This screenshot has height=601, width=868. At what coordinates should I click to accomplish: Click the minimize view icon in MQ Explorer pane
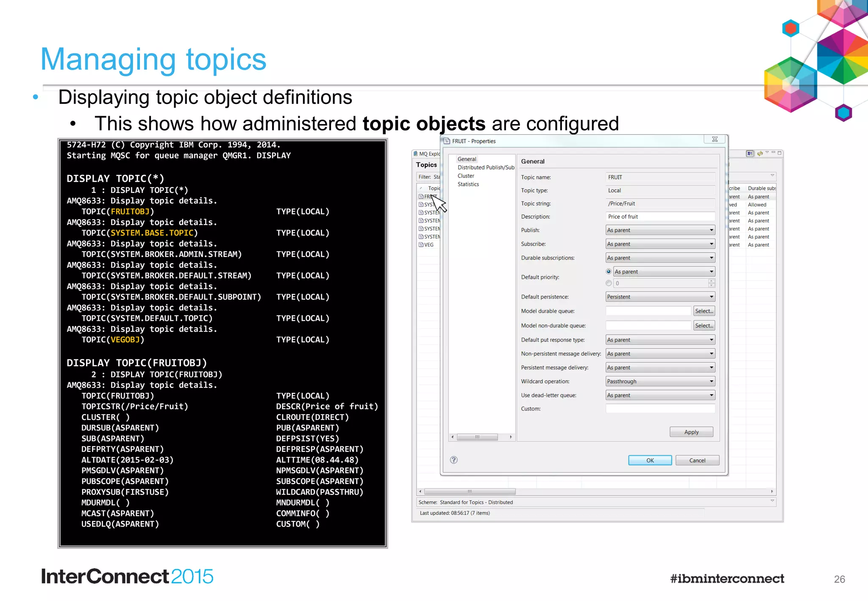pos(773,153)
